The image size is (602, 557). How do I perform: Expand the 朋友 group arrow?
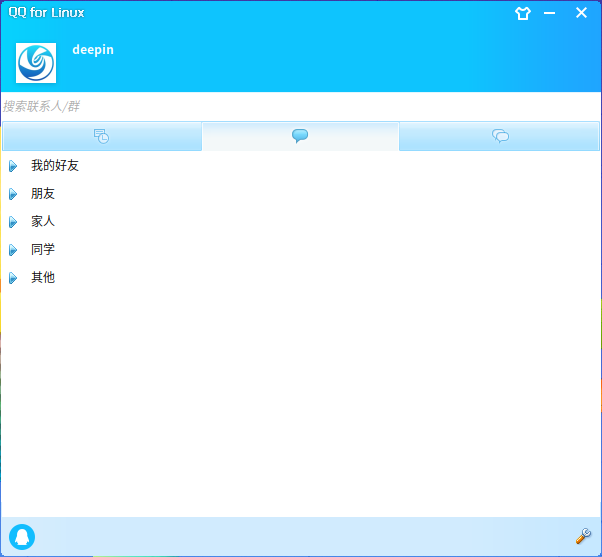pos(13,194)
